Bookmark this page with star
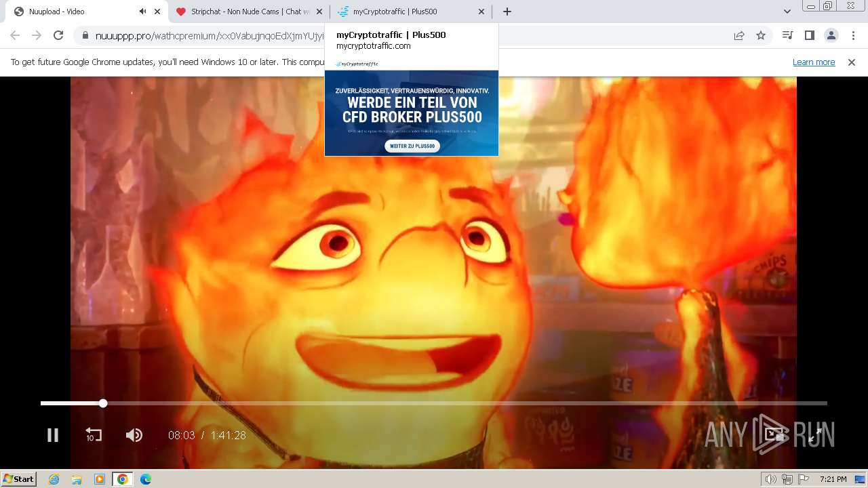This screenshot has height=488, width=868. click(x=761, y=36)
